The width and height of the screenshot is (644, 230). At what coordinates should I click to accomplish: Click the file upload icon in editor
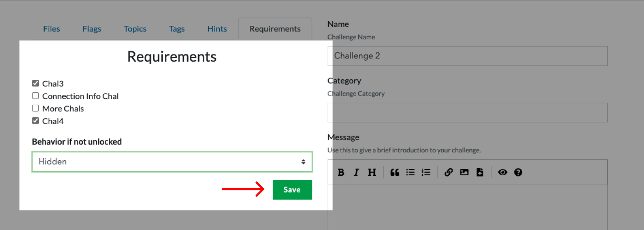[x=480, y=172]
